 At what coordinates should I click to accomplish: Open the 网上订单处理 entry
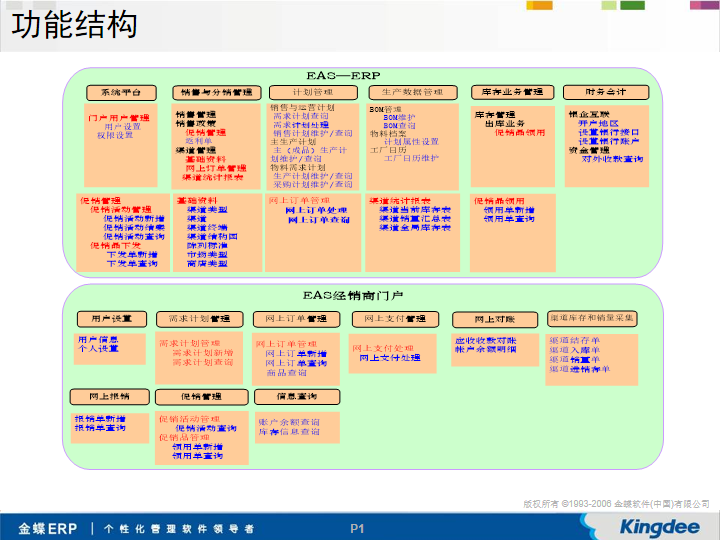tap(316, 210)
